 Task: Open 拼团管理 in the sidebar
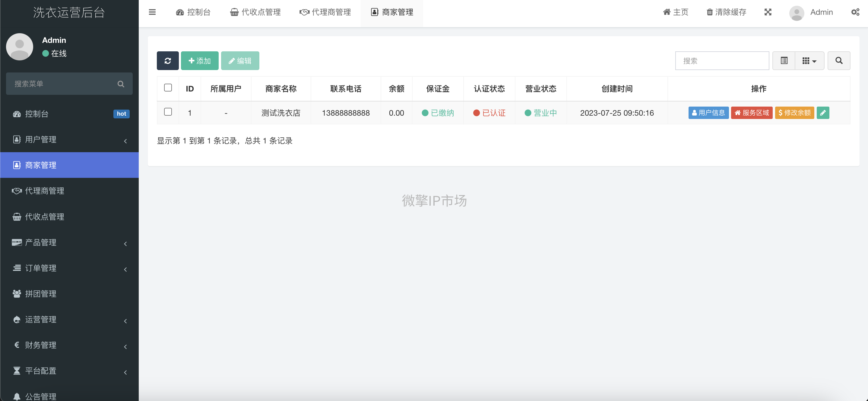[x=69, y=294]
